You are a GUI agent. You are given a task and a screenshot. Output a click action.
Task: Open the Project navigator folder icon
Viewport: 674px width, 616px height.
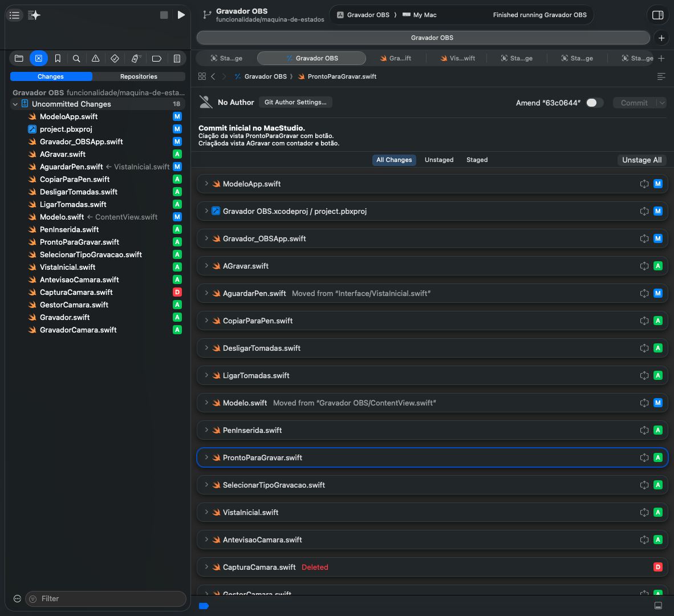pyautogui.click(x=19, y=58)
